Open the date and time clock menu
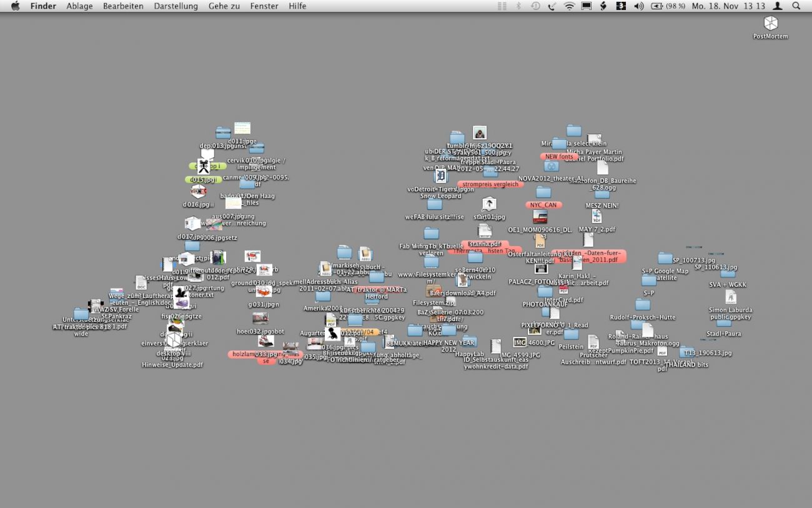Viewport: 812px width, 508px height. [728, 6]
